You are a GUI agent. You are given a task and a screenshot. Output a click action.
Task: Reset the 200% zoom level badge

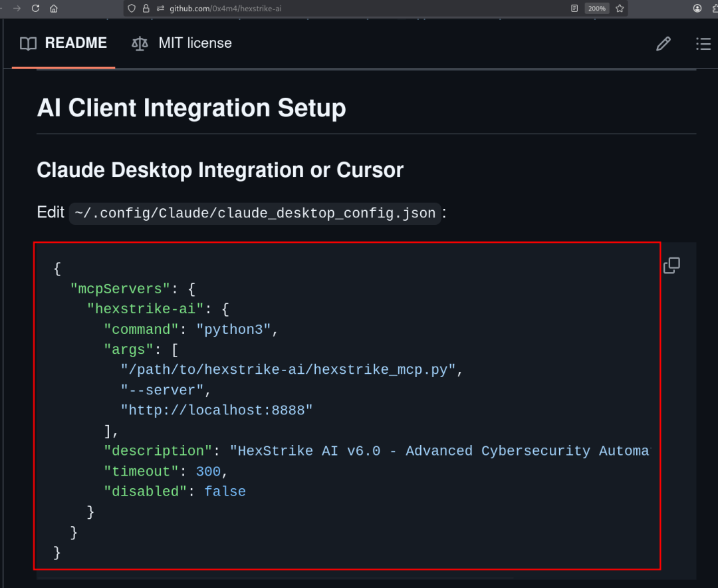pyautogui.click(x=596, y=8)
